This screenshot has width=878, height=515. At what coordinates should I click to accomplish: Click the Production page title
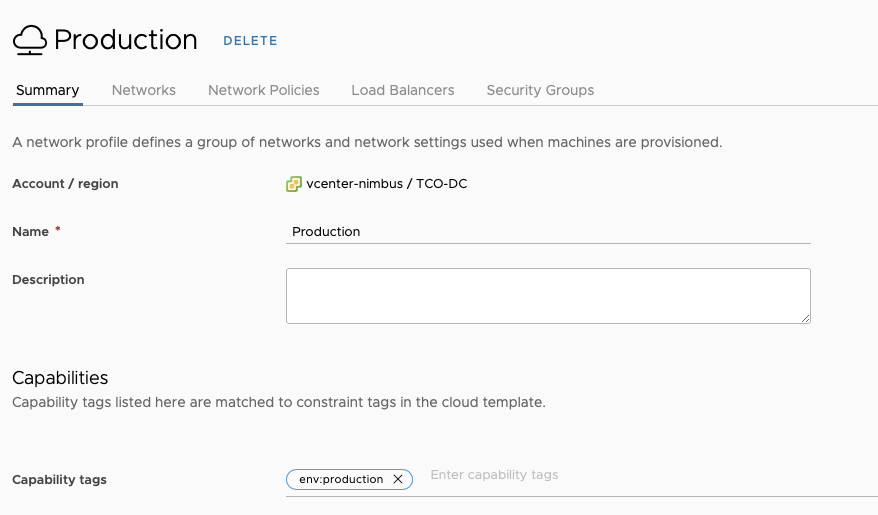pyautogui.click(x=126, y=40)
